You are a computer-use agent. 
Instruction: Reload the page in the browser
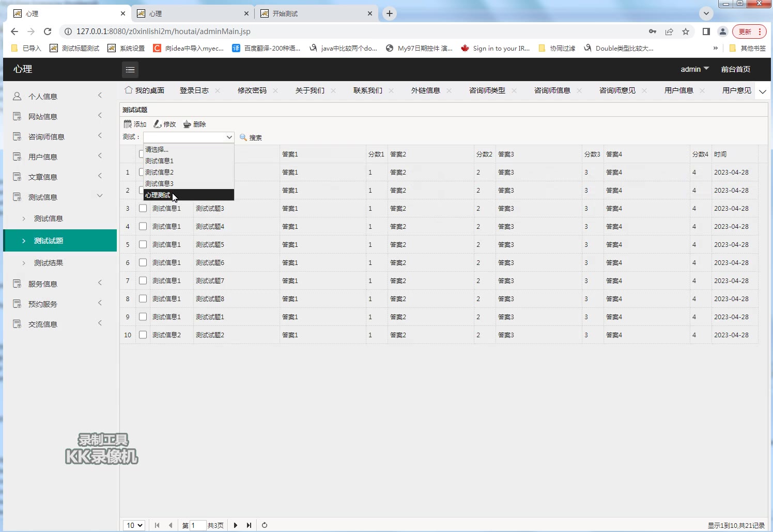[x=48, y=32]
